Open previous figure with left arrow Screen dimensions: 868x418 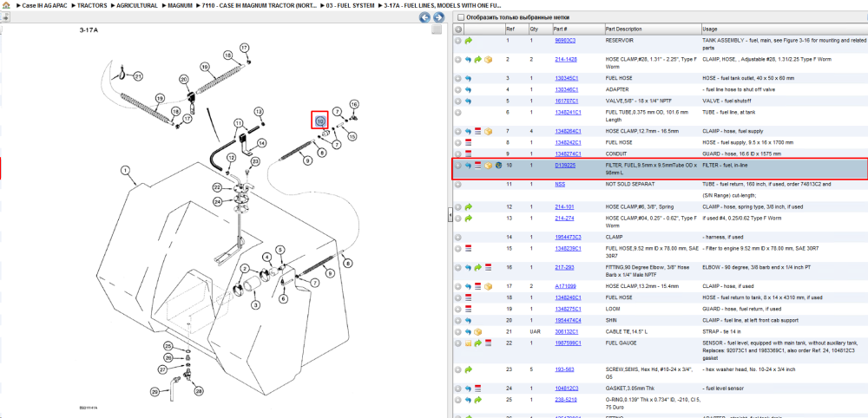click(x=424, y=17)
